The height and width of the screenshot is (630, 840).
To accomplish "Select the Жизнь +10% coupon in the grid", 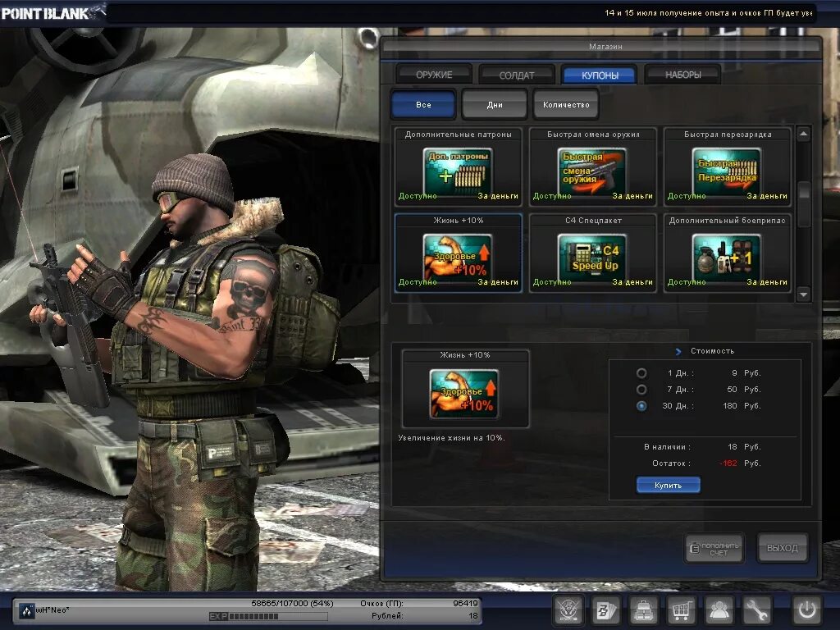I will coord(458,253).
